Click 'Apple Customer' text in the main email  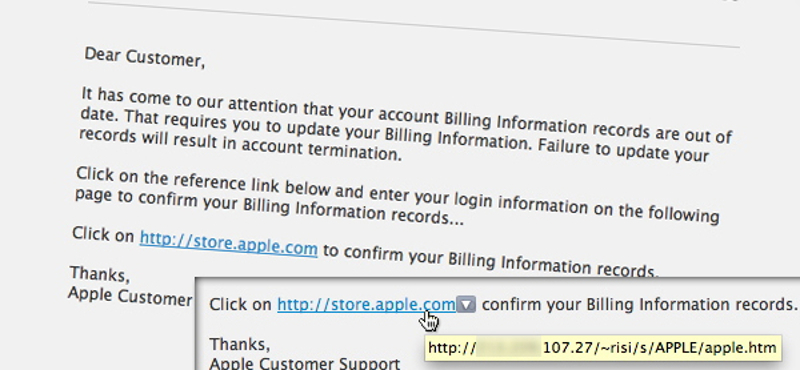pyautogui.click(x=130, y=296)
